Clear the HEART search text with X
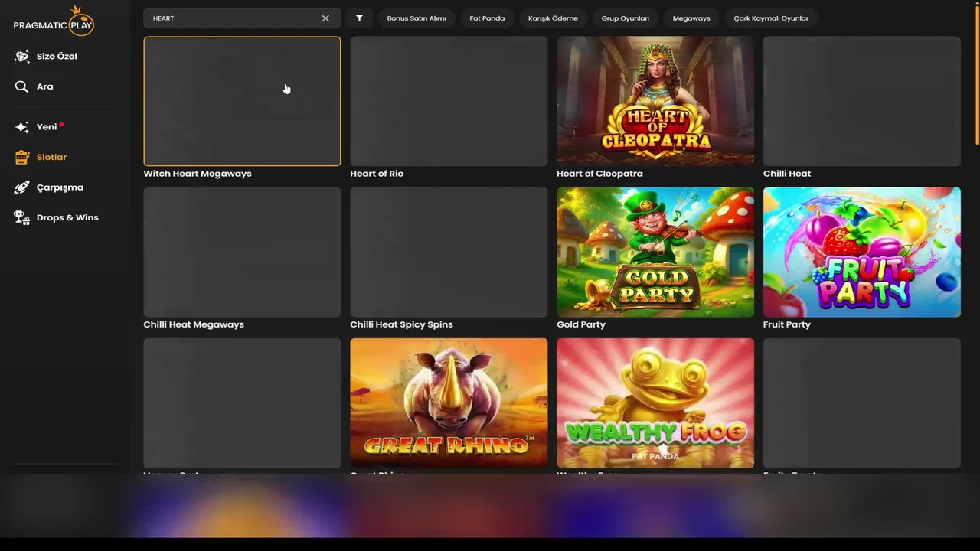 325,18
